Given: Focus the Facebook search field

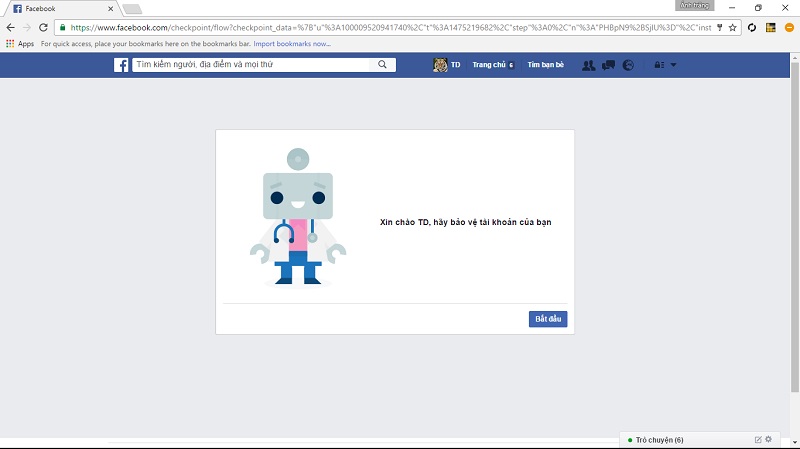Looking at the screenshot, I should pos(251,65).
